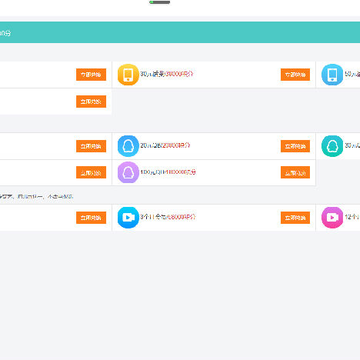Click 立即兑换 in second Q币 row, left column
This screenshot has width=360, height=360.
(x=91, y=172)
